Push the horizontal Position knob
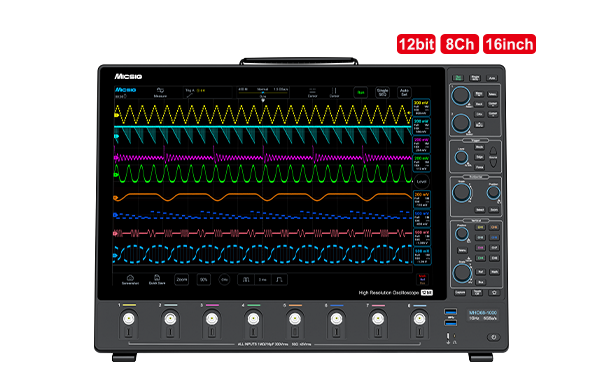This screenshot has width=600, height=380. tap(493, 192)
